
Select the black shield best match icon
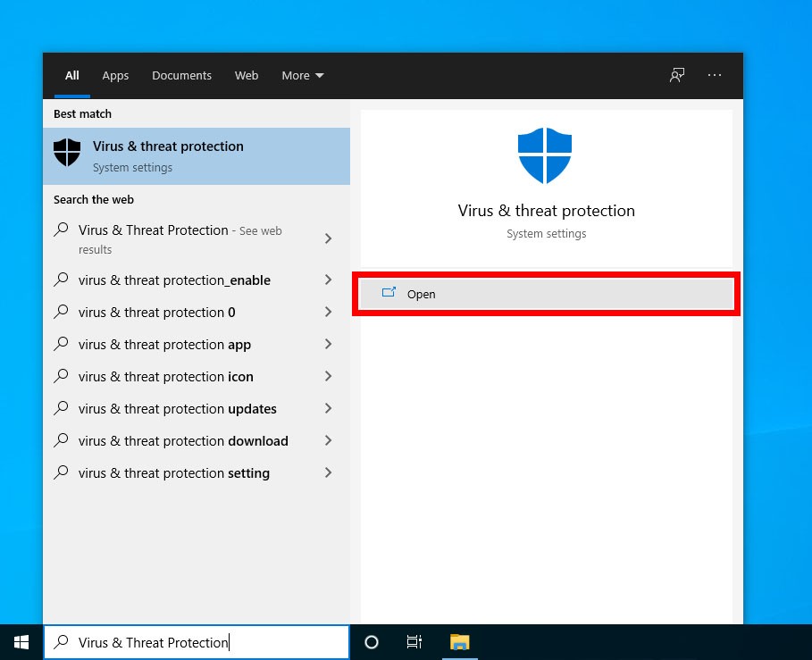(67, 153)
